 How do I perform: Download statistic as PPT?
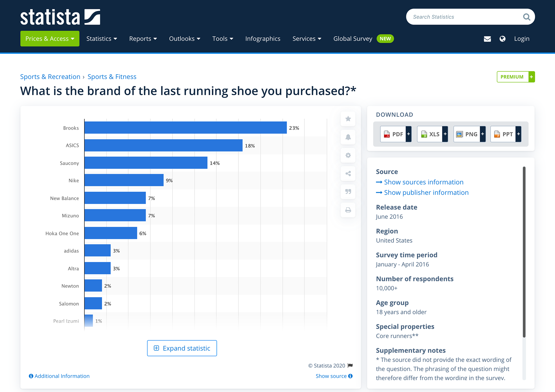click(506, 134)
